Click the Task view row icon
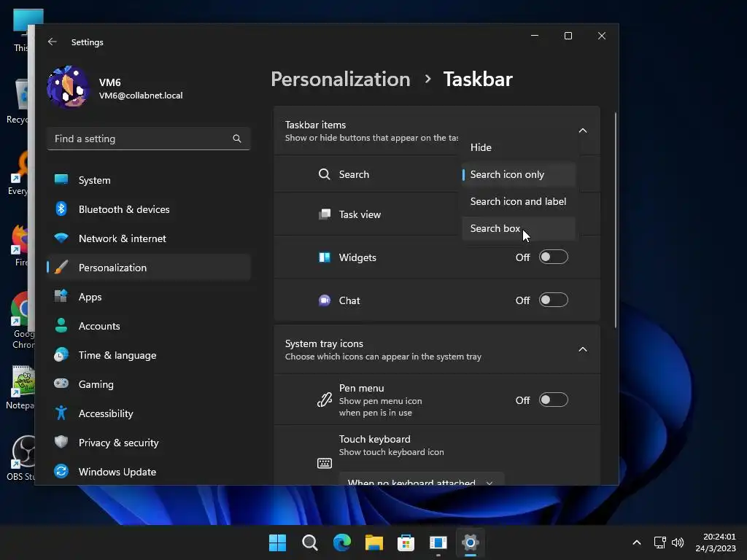The height and width of the screenshot is (560, 747). click(325, 214)
